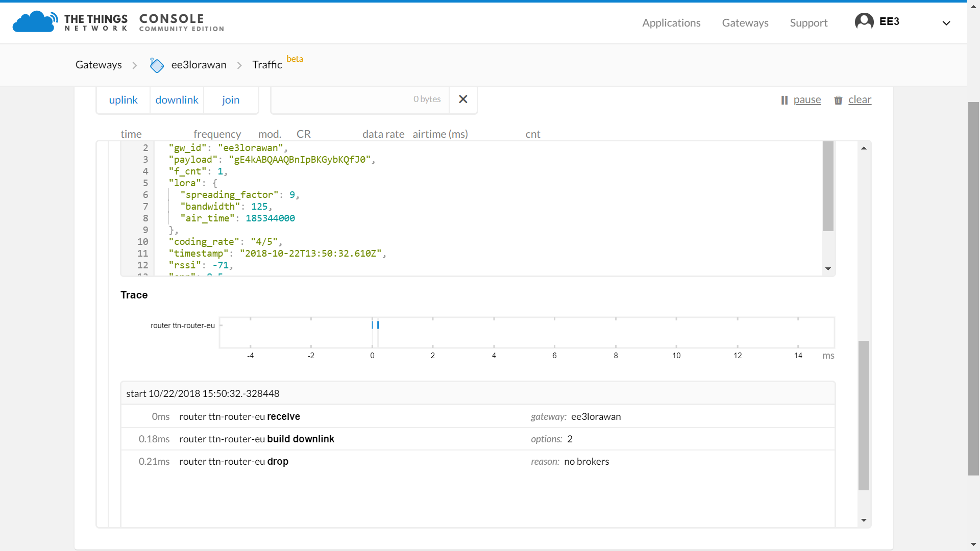Clear the traffic log
The width and height of the screenshot is (980, 551).
coord(860,100)
